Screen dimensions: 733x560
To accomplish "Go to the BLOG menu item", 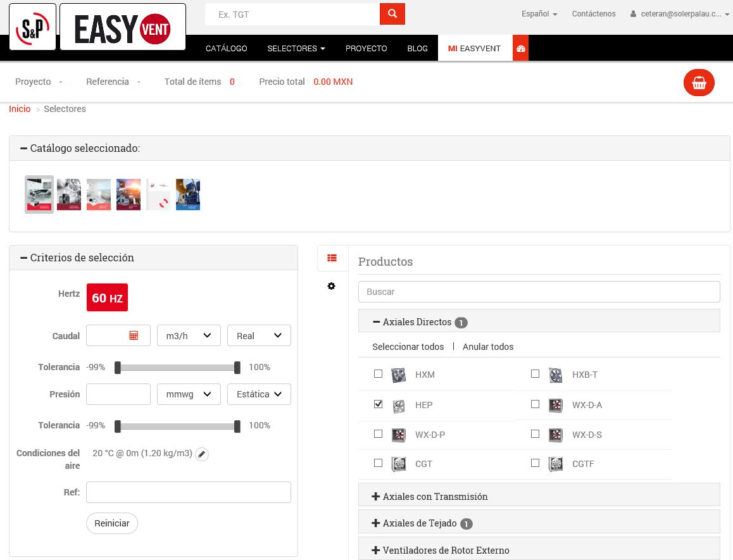I will pos(417,49).
